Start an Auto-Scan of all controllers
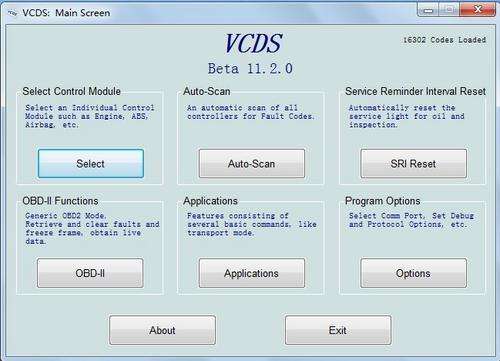Image resolution: width=500 pixels, height=361 pixels. pyautogui.click(x=252, y=163)
